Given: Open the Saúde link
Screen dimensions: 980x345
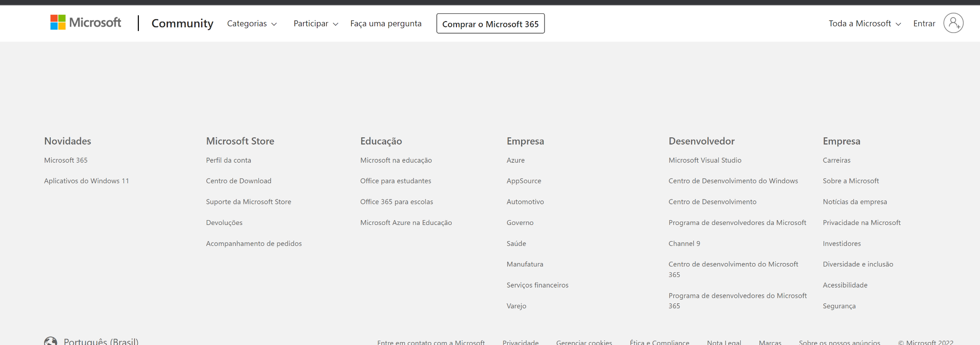Looking at the screenshot, I should [516, 244].
